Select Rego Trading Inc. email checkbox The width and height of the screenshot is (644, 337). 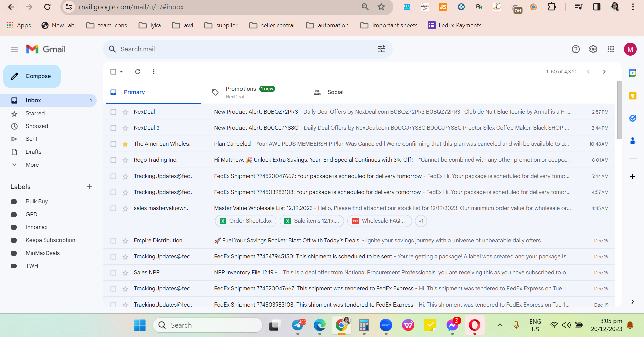click(x=113, y=160)
